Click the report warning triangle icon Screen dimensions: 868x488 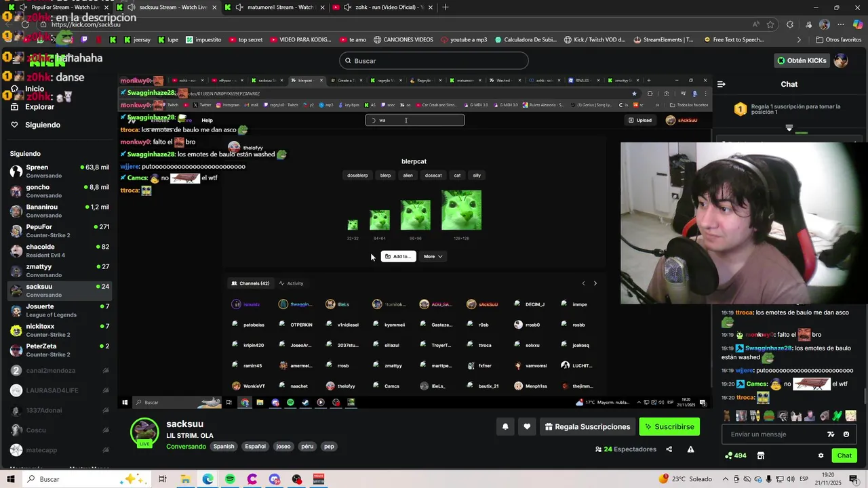click(690, 449)
